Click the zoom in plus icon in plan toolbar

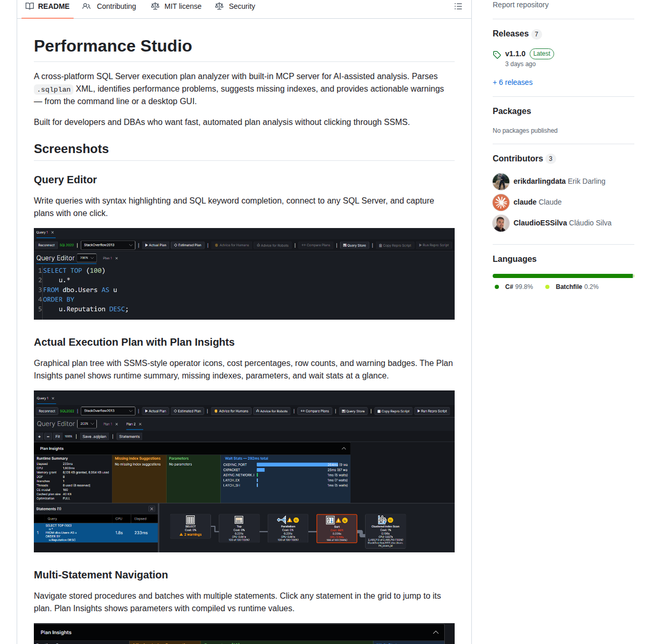(39, 436)
